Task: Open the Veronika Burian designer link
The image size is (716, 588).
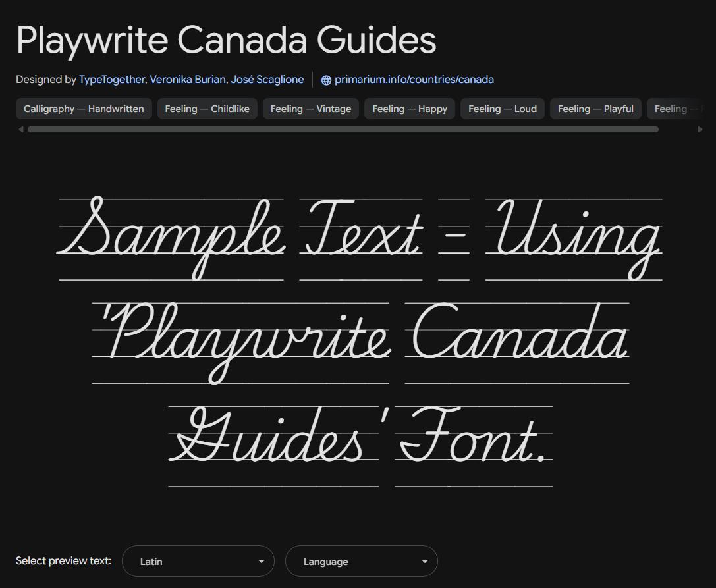Action: 188,80
